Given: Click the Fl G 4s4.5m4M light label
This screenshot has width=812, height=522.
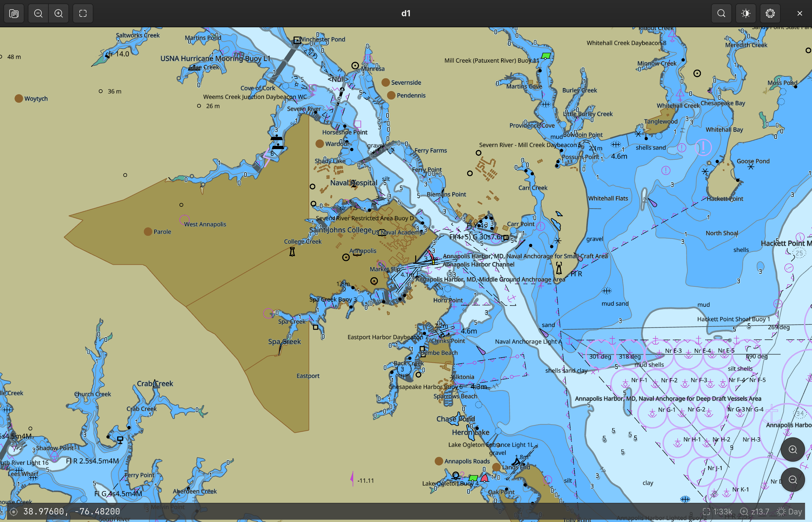Looking at the screenshot, I should click(x=118, y=494).
